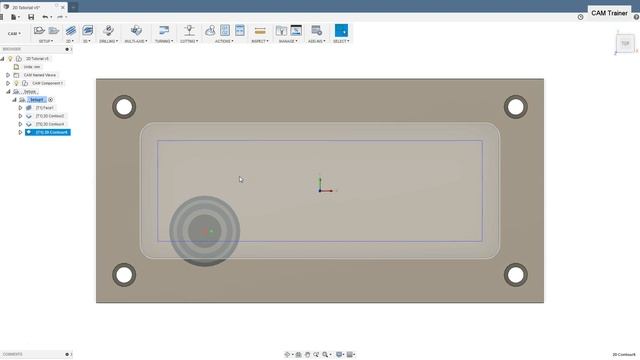Expand the CAM Named Views node
This screenshot has width=640, height=360.
click(8, 75)
